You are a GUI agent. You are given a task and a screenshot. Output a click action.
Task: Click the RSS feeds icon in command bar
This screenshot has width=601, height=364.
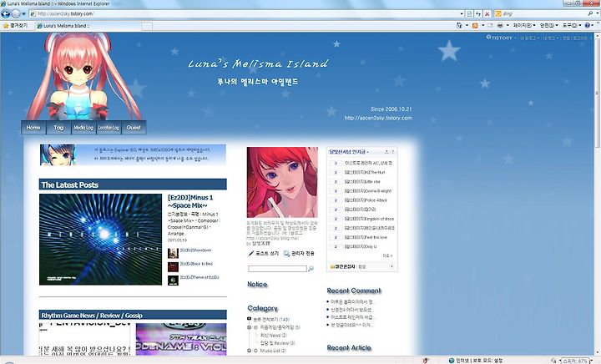(475, 26)
